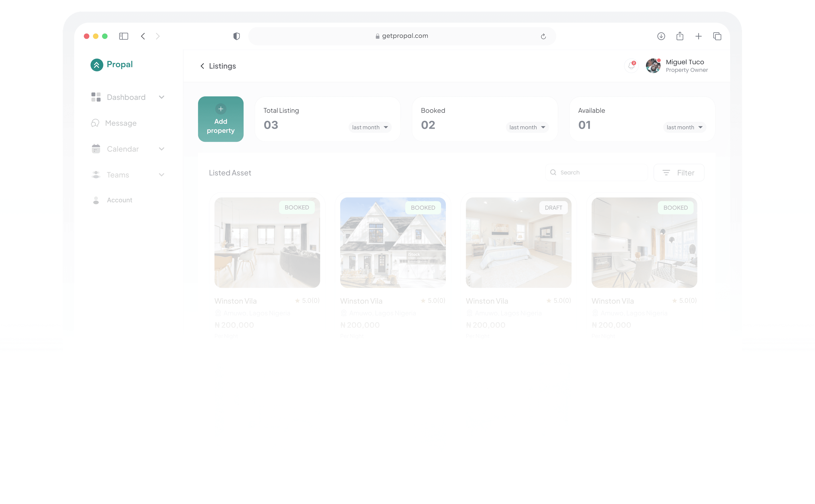Open Total Listing last month dropdown

click(x=370, y=127)
